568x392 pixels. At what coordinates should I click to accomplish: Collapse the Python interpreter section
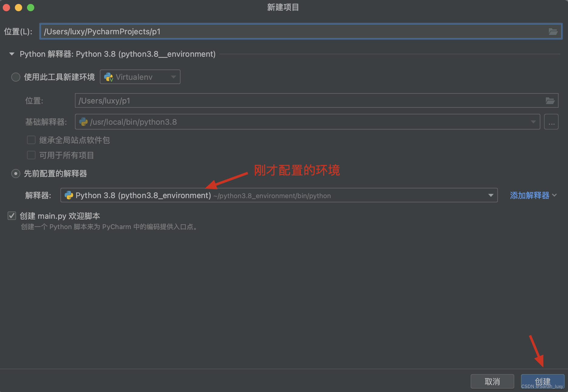12,54
